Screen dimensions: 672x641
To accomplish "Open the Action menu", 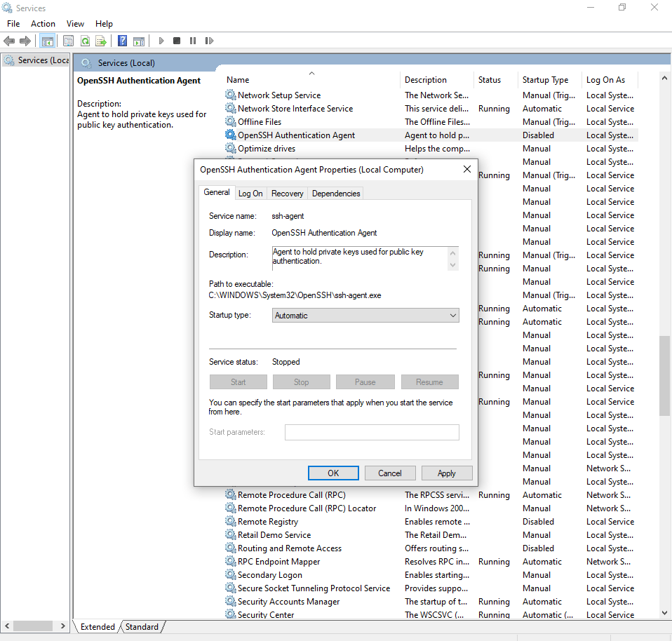I will 43,24.
